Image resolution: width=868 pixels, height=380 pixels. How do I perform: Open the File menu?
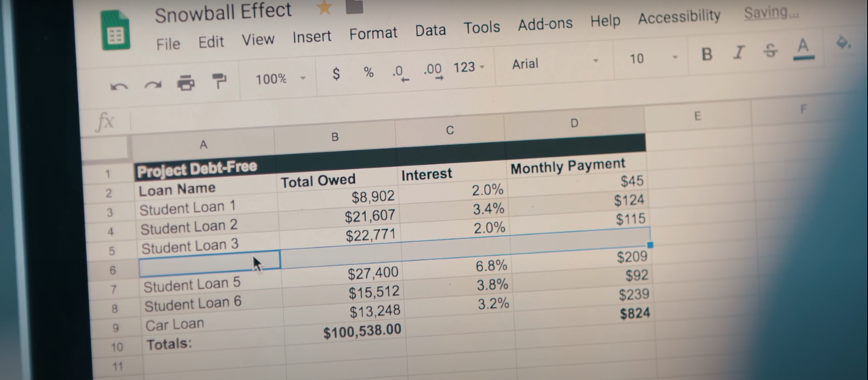[168, 44]
